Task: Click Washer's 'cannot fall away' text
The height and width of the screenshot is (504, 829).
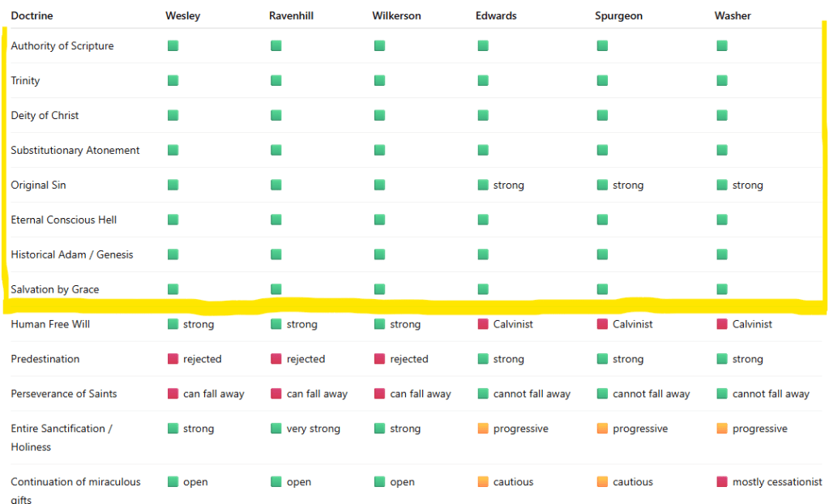Action: (x=771, y=394)
